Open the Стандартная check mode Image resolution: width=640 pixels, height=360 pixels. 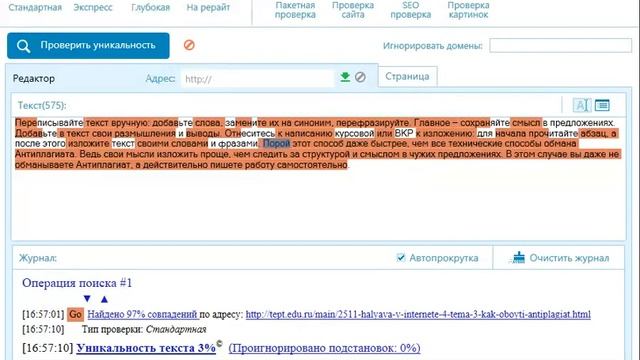point(35,7)
